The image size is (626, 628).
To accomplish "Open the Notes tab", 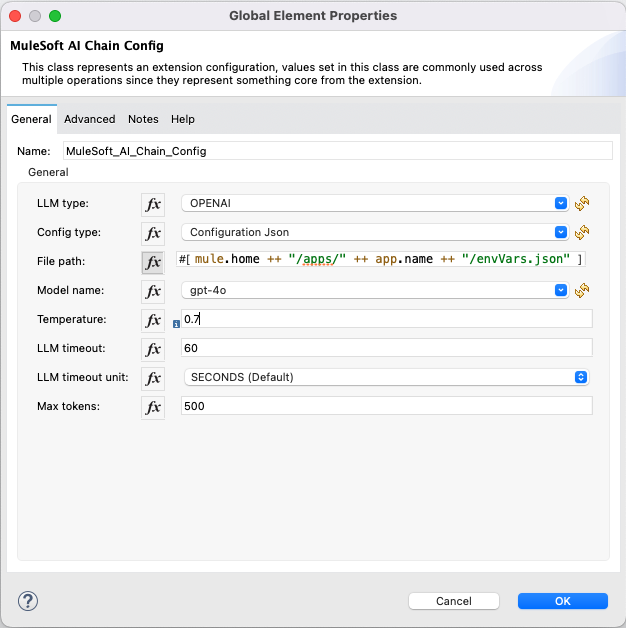I will pyautogui.click(x=143, y=119).
